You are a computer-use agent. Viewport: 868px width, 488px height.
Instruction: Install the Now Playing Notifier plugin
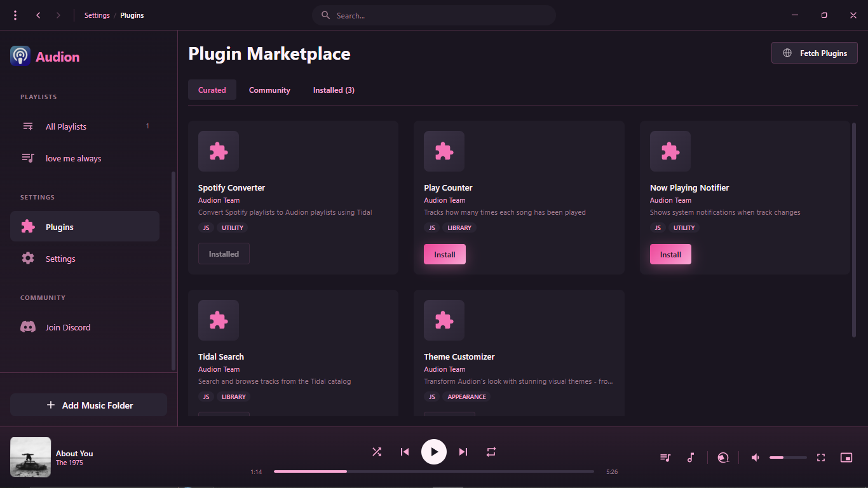tap(670, 254)
